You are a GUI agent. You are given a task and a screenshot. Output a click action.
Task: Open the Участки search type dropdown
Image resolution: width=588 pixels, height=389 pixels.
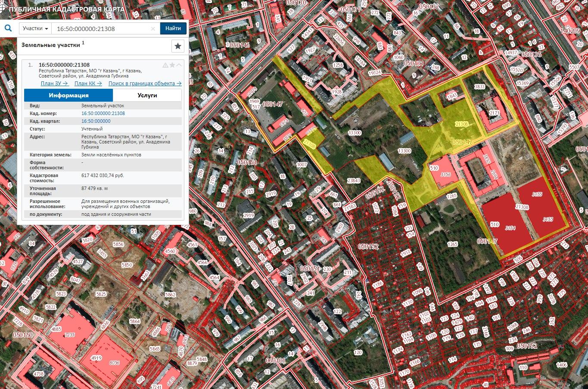click(35, 28)
